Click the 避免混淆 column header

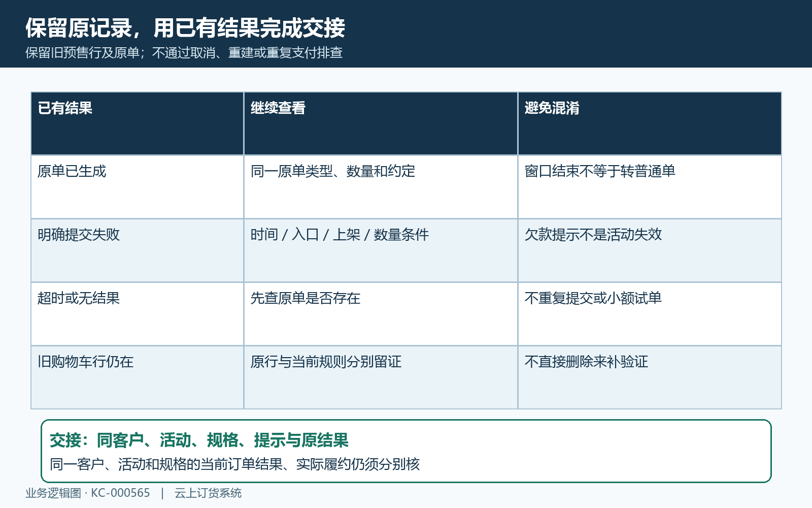pyautogui.click(x=650, y=123)
